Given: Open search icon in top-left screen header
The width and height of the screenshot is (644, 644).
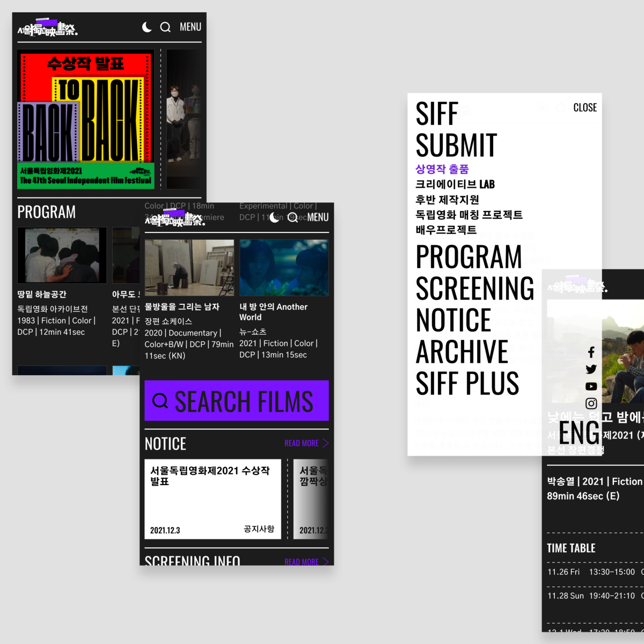Looking at the screenshot, I should pyautogui.click(x=165, y=27).
